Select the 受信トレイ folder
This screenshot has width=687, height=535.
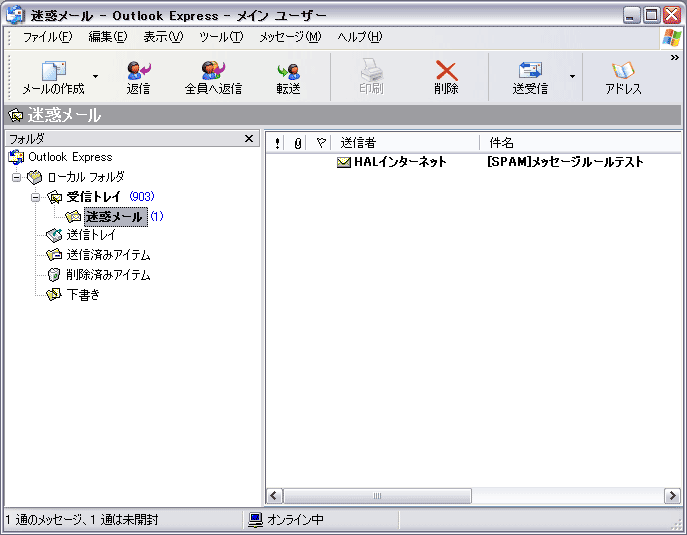93,197
